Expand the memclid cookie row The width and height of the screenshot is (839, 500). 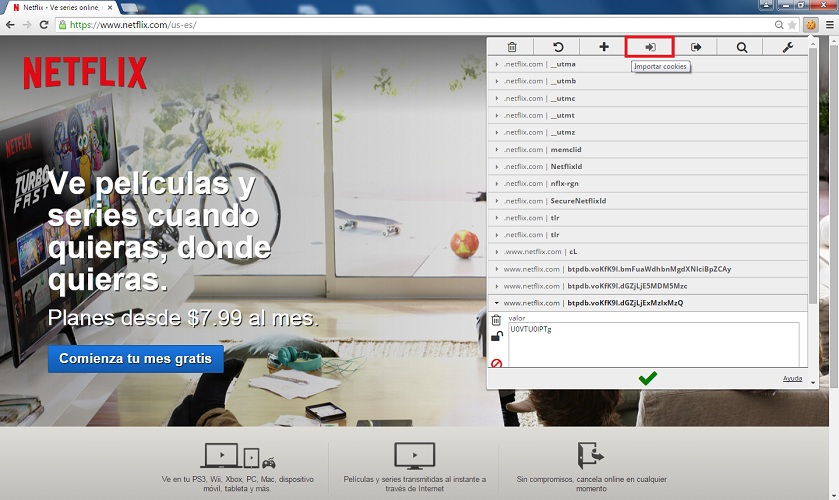[647, 149]
